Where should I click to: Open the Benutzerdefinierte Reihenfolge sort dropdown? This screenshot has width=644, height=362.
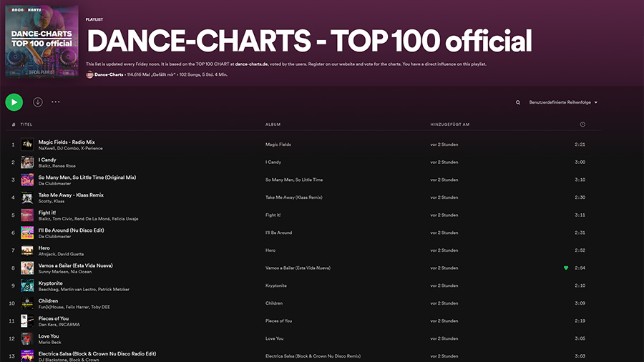pos(563,102)
